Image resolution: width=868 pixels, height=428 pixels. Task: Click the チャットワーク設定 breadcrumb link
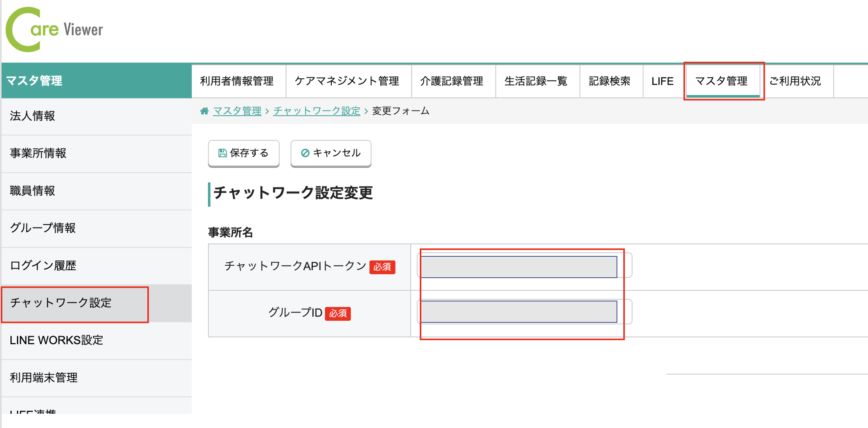click(317, 111)
